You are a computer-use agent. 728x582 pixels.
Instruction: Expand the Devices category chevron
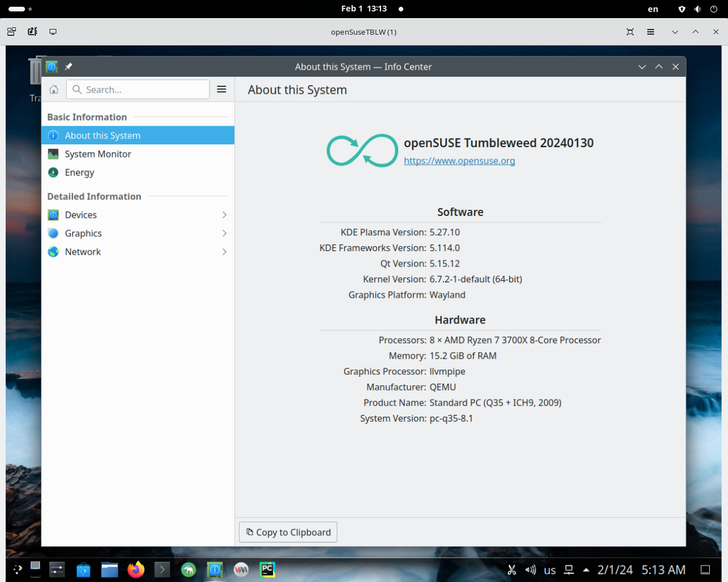click(x=224, y=215)
